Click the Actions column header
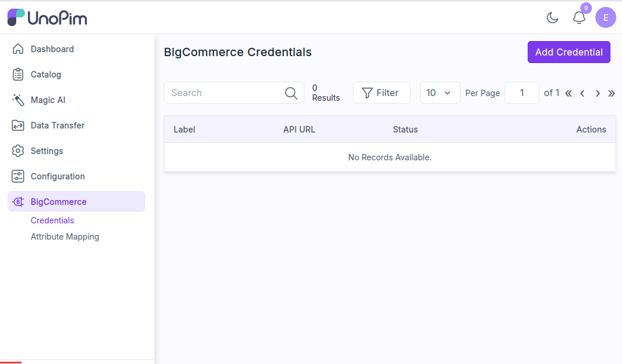This screenshot has height=364, width=622. [591, 130]
